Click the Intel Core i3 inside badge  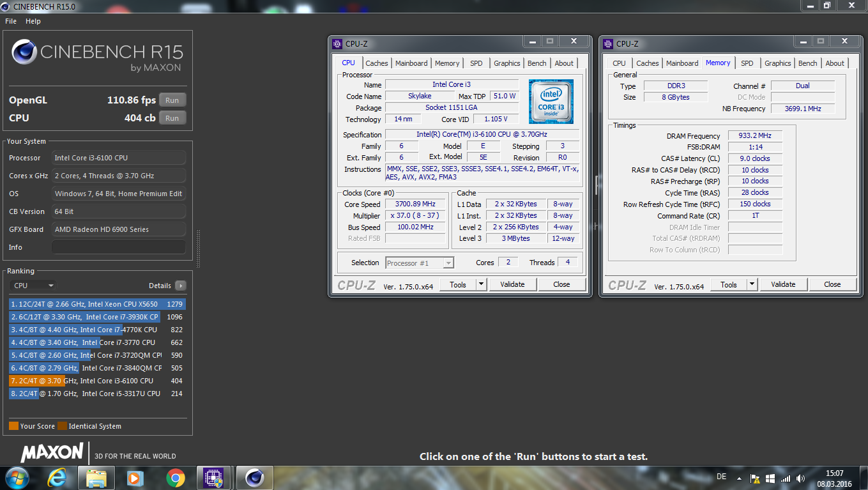point(551,102)
